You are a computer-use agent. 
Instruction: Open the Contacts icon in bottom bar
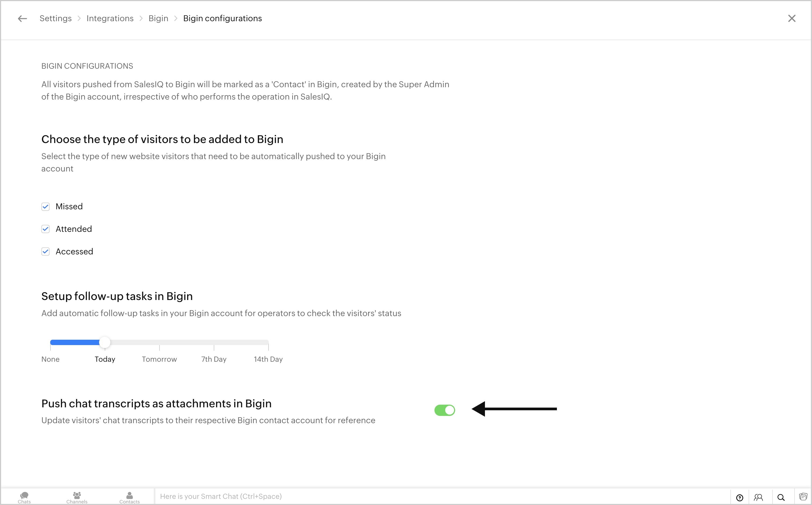point(130,497)
